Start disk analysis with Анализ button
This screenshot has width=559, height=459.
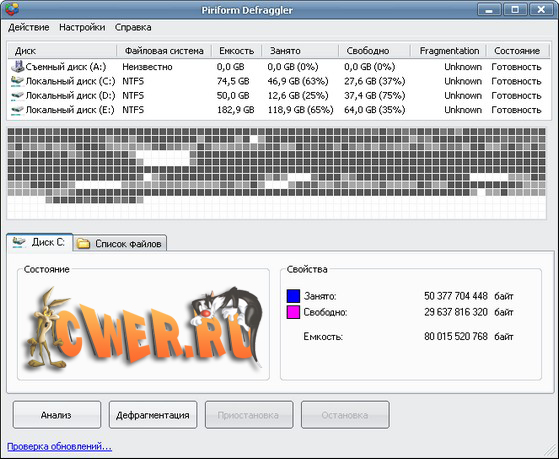coord(57,415)
